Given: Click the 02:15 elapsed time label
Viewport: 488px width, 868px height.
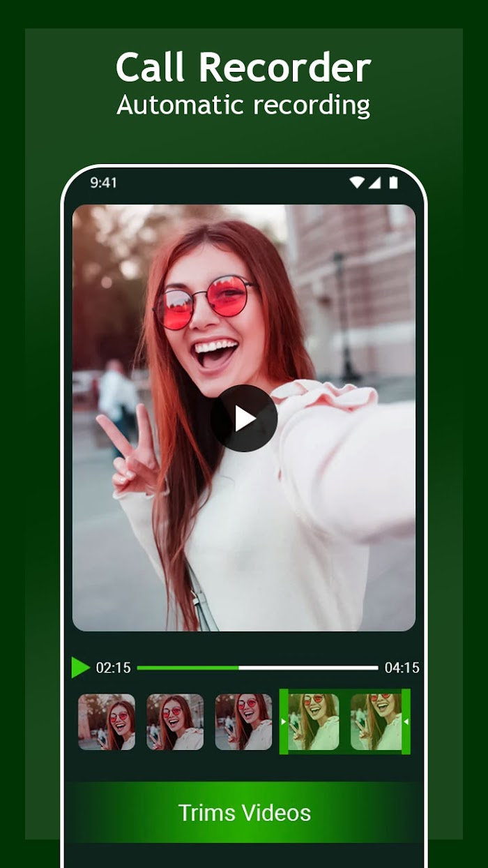Looking at the screenshot, I should tap(113, 668).
